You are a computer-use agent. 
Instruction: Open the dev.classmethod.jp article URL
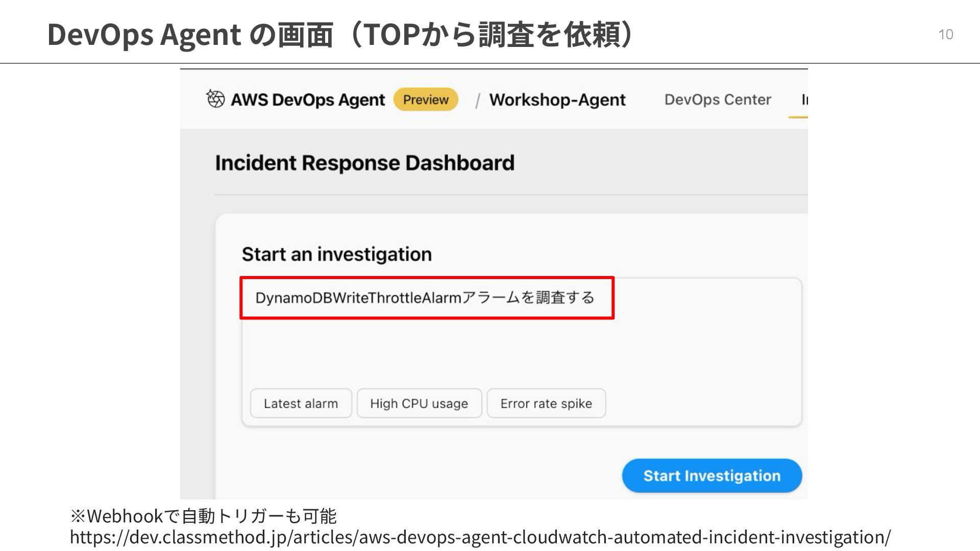480,537
